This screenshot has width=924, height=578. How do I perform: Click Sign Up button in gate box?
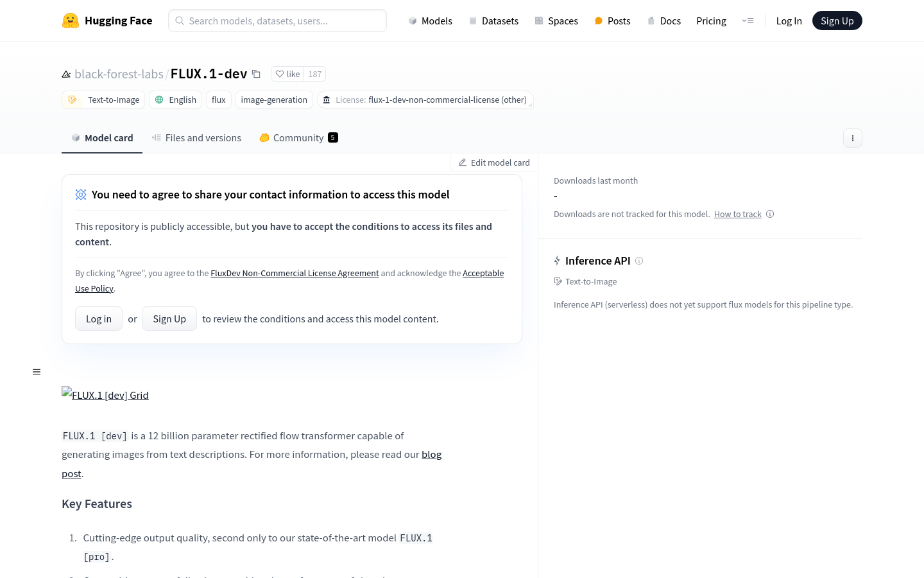(169, 319)
